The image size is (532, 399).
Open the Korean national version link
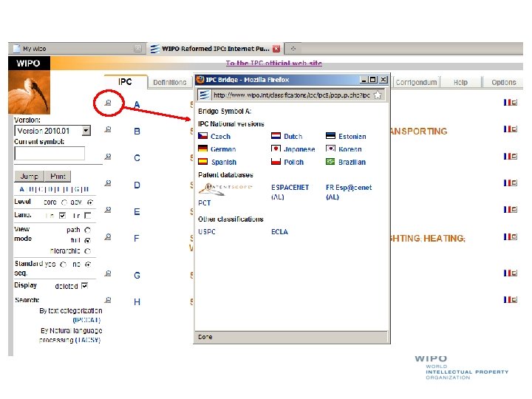pyautogui.click(x=350, y=149)
